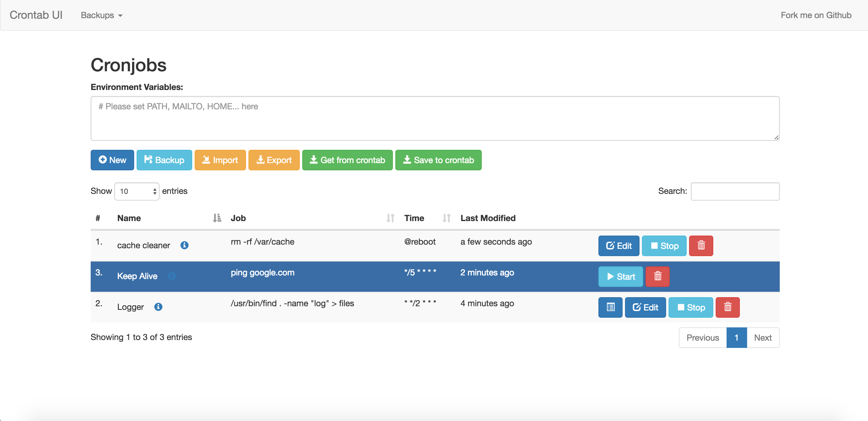Screen dimensions: 868x421
Task: Go to pagination page 1
Action: pyautogui.click(x=736, y=337)
